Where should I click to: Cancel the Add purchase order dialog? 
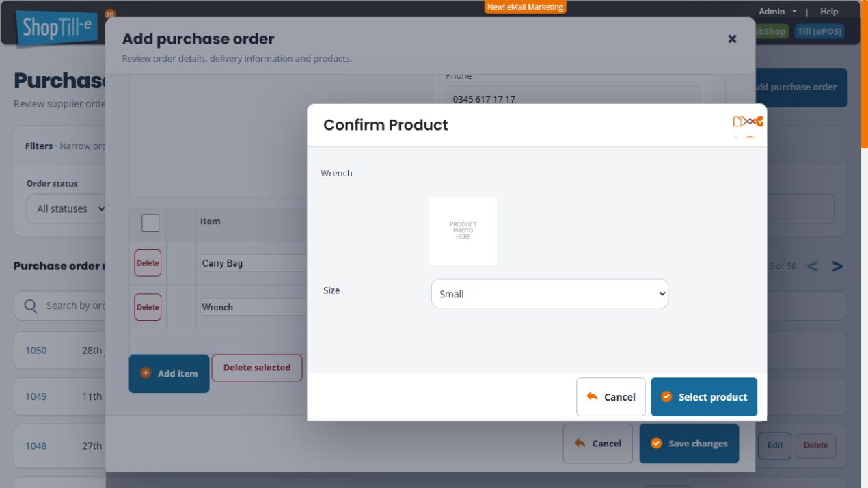point(598,444)
